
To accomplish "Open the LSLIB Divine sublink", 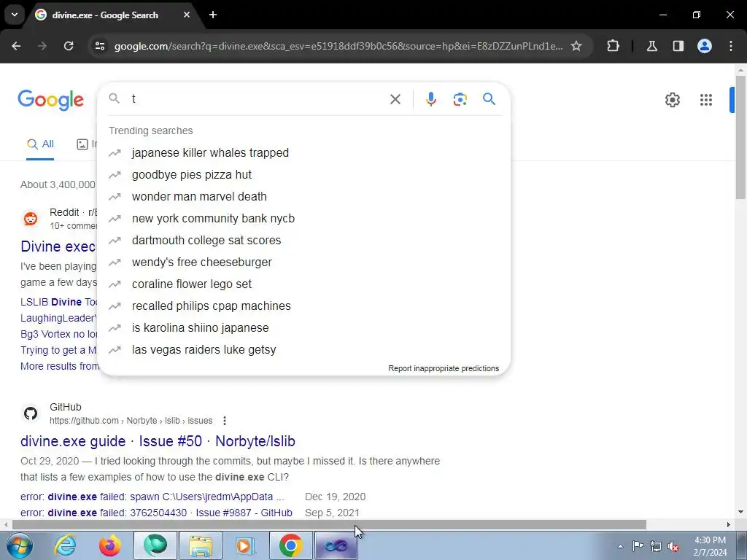I will pyautogui.click(x=58, y=302).
